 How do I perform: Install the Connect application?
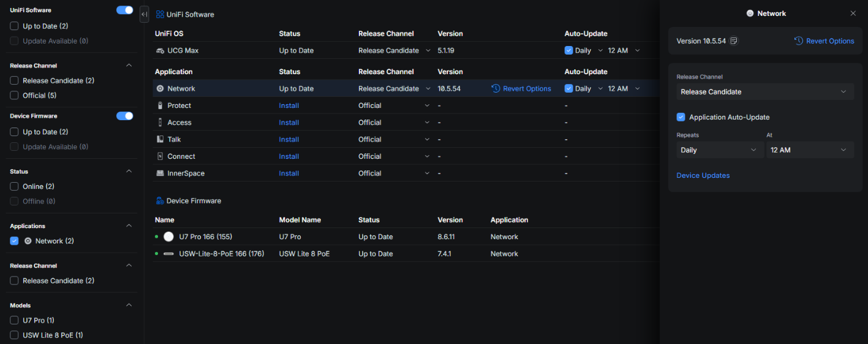coord(289,156)
